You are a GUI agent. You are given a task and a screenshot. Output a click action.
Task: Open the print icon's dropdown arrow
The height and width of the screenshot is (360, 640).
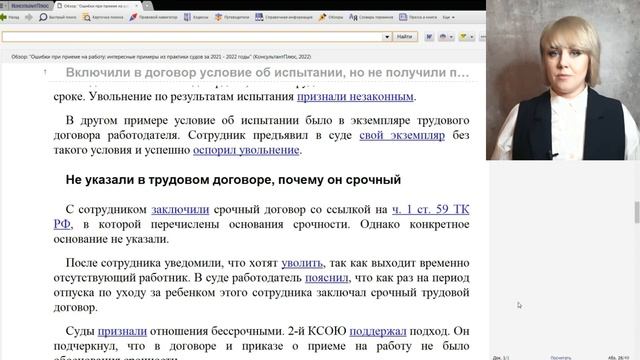451,37
